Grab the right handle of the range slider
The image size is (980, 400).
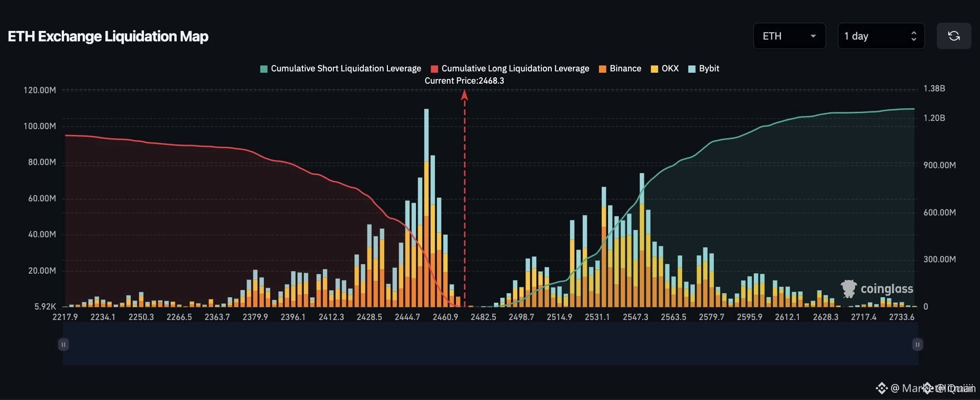coord(917,345)
